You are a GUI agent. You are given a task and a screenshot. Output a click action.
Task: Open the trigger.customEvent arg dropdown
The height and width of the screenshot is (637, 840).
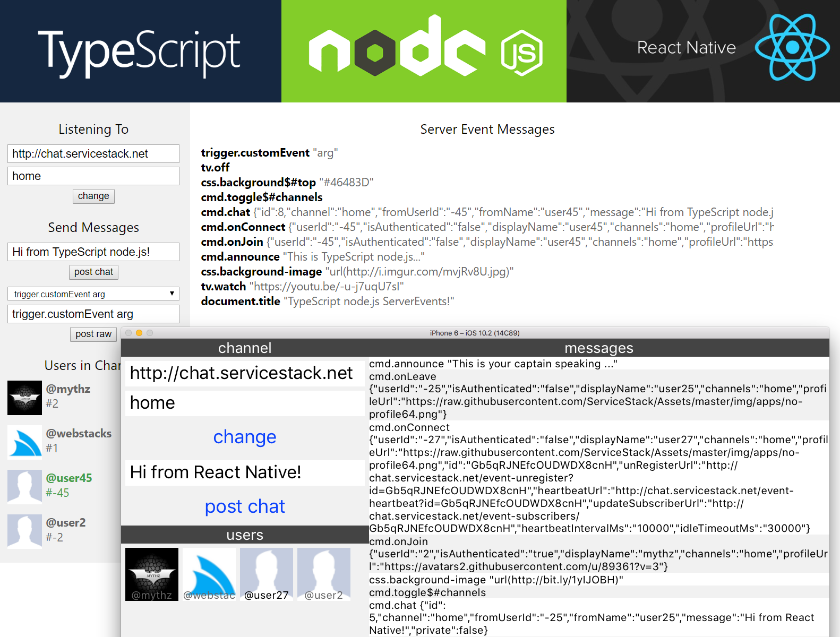click(x=93, y=294)
